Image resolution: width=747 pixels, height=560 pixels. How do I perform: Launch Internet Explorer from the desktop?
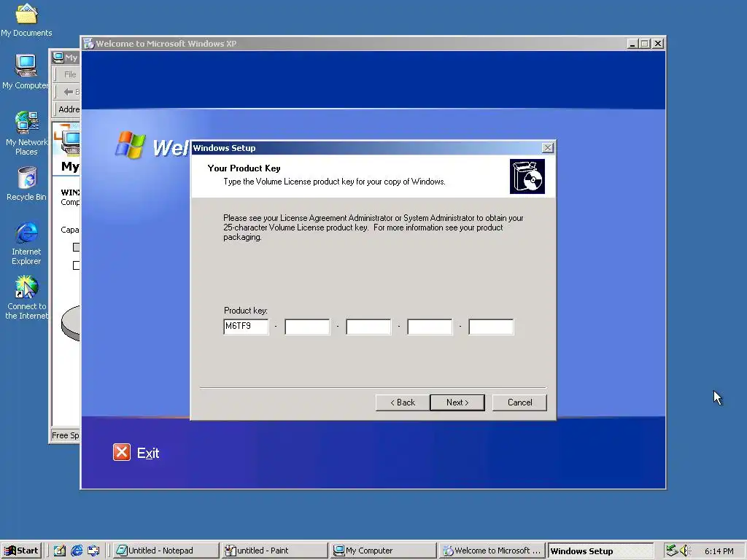pos(26,244)
